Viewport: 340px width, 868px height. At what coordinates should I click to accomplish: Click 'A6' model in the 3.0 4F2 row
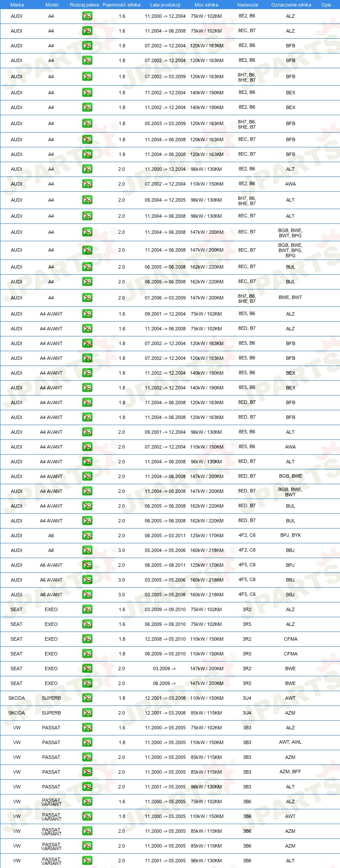coord(51,550)
